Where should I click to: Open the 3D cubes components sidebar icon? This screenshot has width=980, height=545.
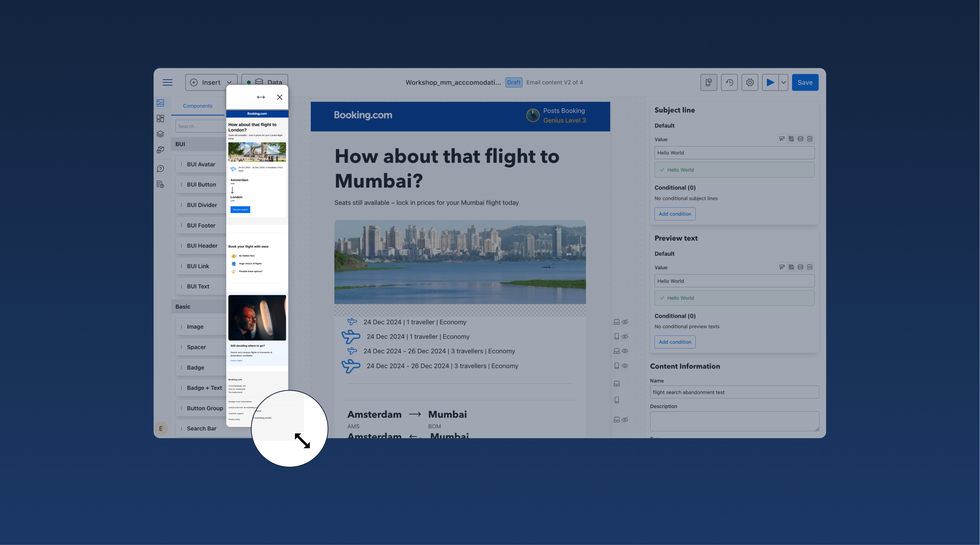(x=160, y=150)
